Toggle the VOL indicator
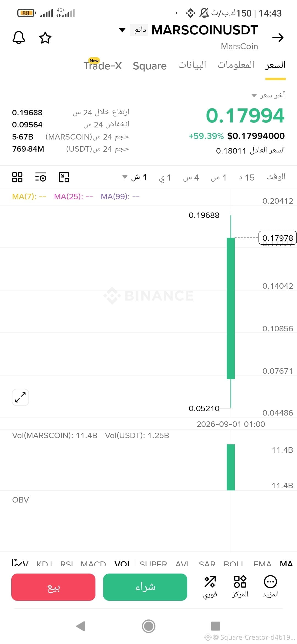The image size is (297, 644). click(x=122, y=563)
